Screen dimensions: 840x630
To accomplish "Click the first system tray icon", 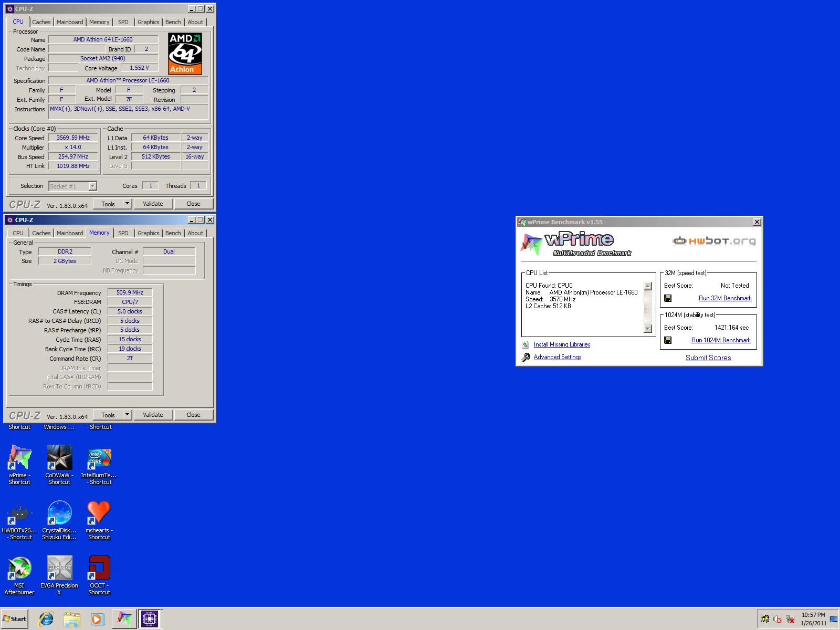I will (x=765, y=619).
